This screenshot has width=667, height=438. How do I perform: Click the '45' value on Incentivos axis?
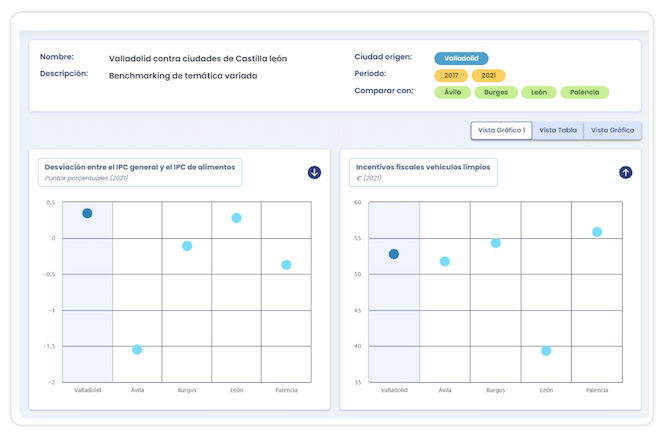click(357, 310)
